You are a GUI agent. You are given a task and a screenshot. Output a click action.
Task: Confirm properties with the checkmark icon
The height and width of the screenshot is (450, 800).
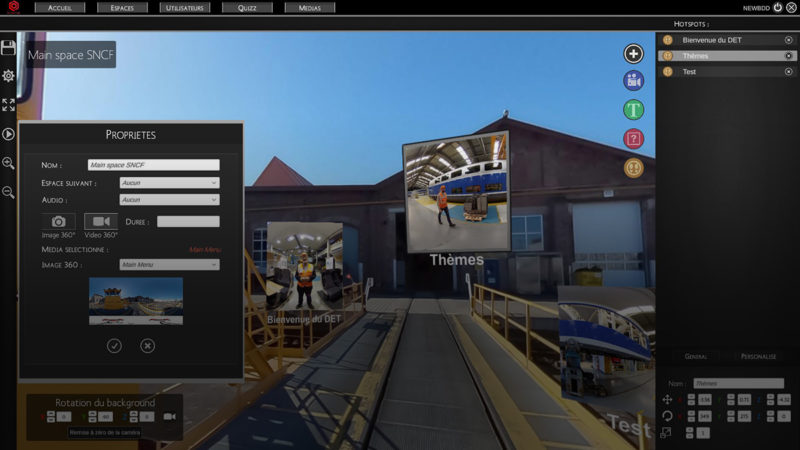(x=114, y=346)
